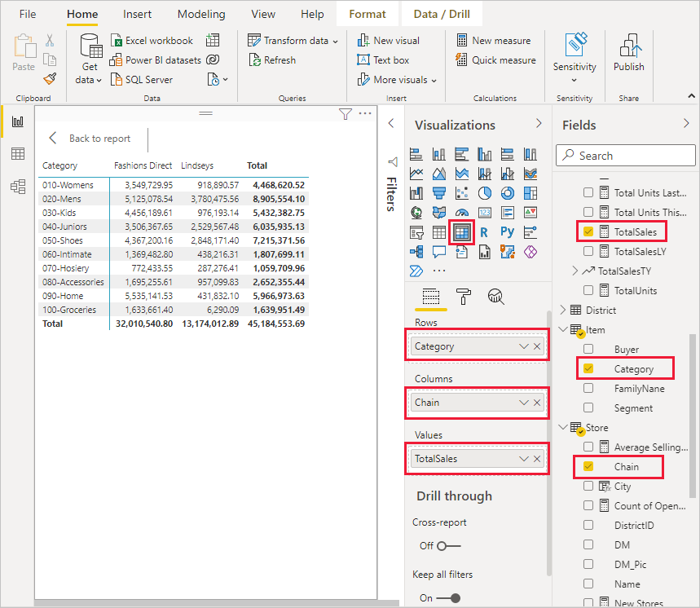Viewport: 700px width, 608px height.
Task: Open the Category dropdown in Rows
Action: [x=525, y=346]
